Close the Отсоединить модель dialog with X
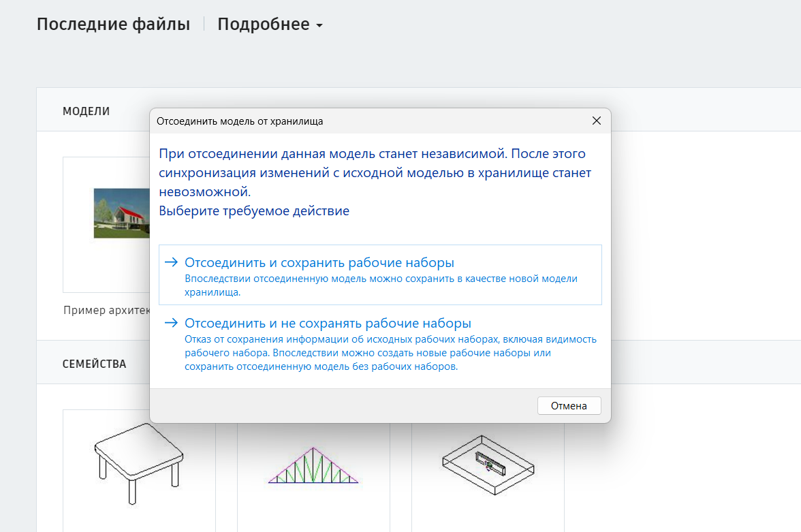 tap(596, 121)
